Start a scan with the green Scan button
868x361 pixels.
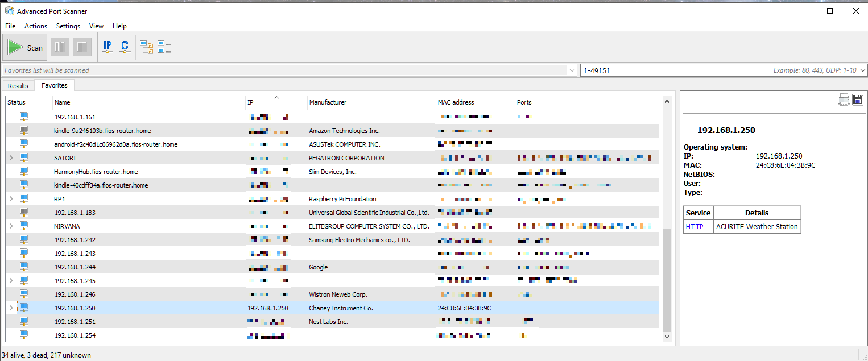(25, 47)
